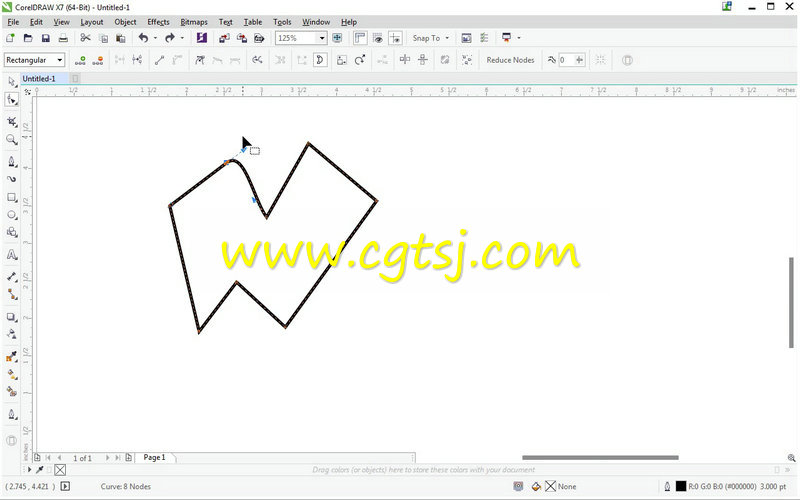Image resolution: width=800 pixels, height=500 pixels.
Task: Click the Undo arrow
Action: click(x=143, y=38)
